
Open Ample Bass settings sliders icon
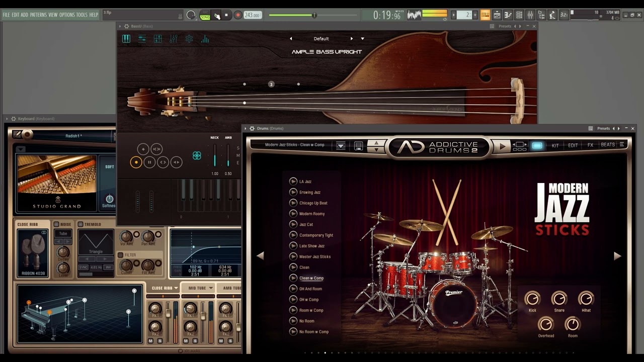[x=142, y=39]
